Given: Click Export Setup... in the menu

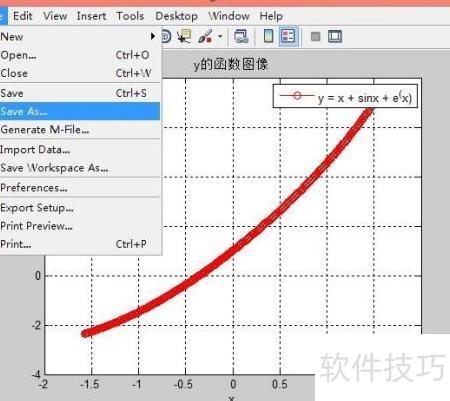Looking at the screenshot, I should point(80,208).
